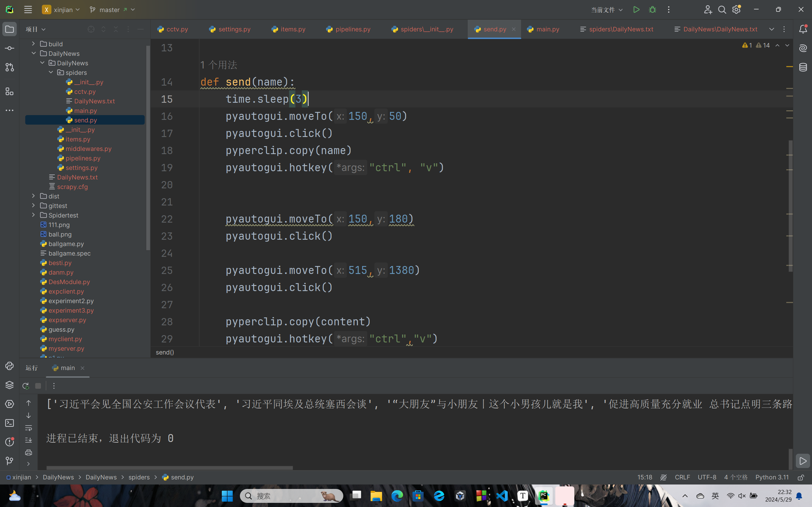
Task: Click the Debug/Run icon in sidebar
Action: click(9, 404)
